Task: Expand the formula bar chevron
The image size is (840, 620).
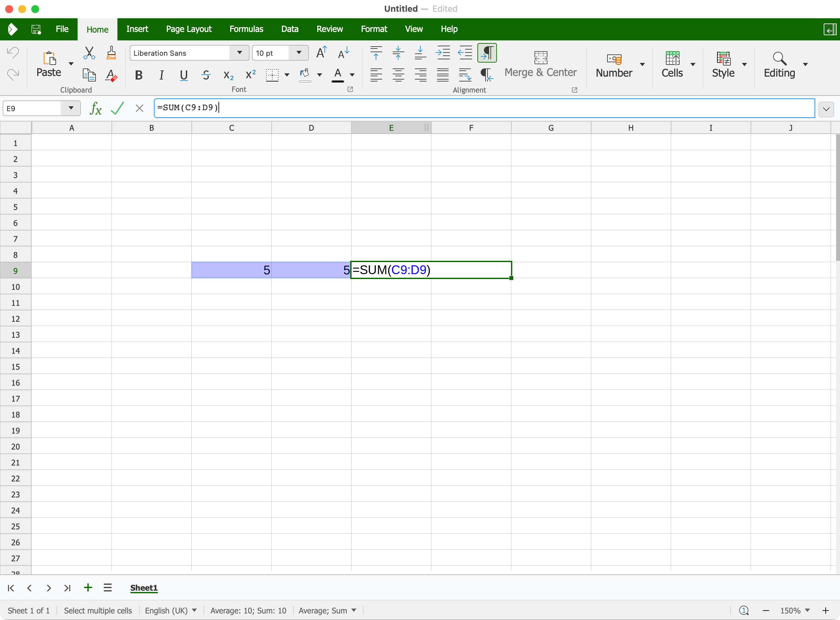Action: (x=827, y=109)
